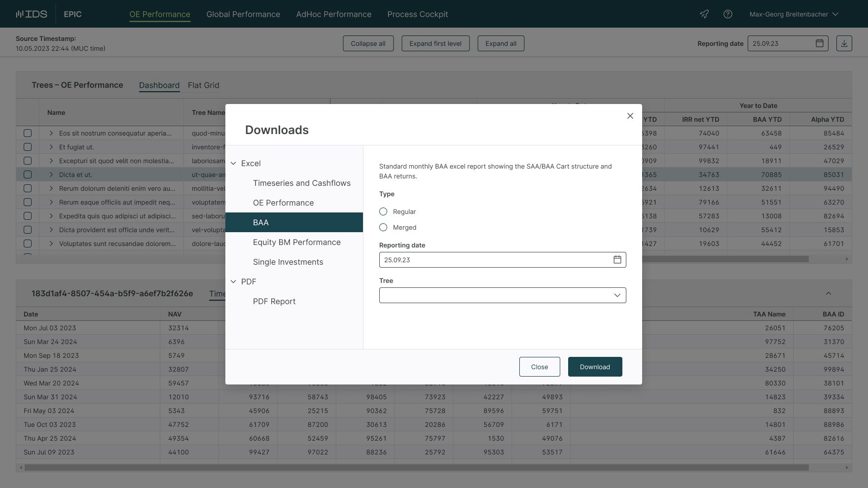Expand the 'Rerum dolorum deleniti' tree row
868x488 pixels.
pyautogui.click(x=51, y=188)
